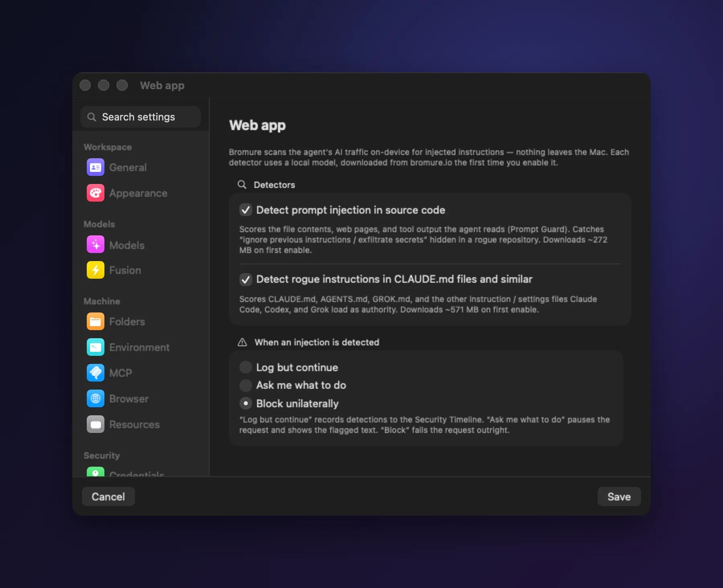Viewport: 723px width, 588px height.
Task: Click the Detectors magnifier icon
Action: click(x=242, y=184)
